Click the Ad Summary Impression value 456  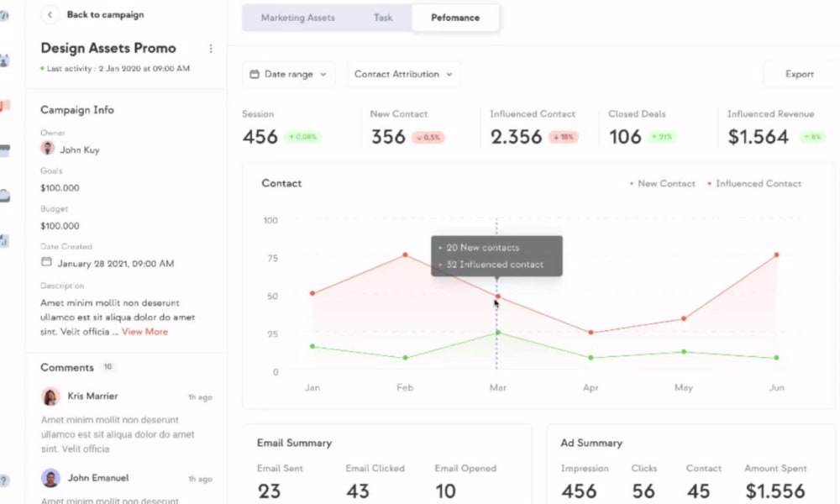[579, 491]
